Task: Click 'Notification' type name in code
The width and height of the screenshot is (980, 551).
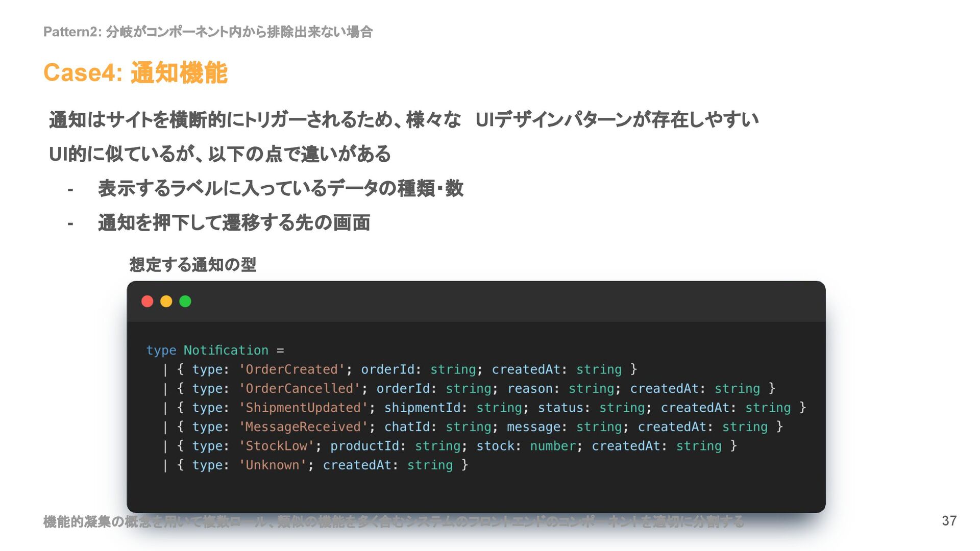Action: [x=226, y=350]
